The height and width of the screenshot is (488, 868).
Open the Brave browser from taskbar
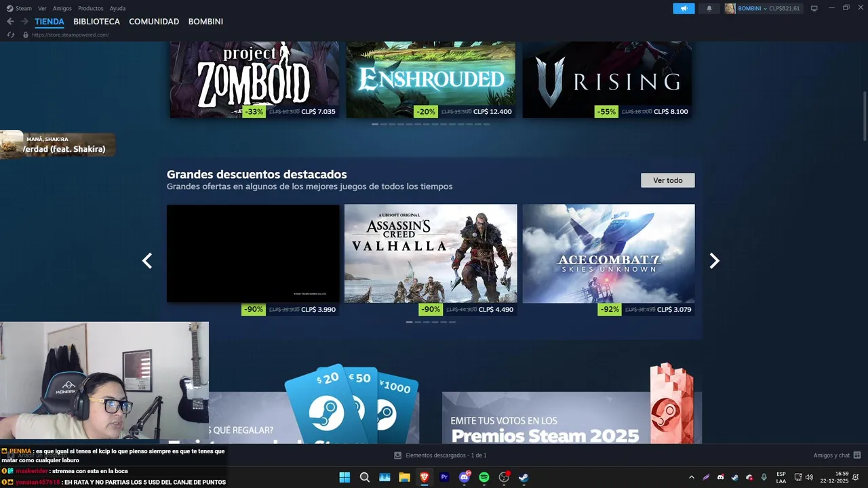coord(425,477)
